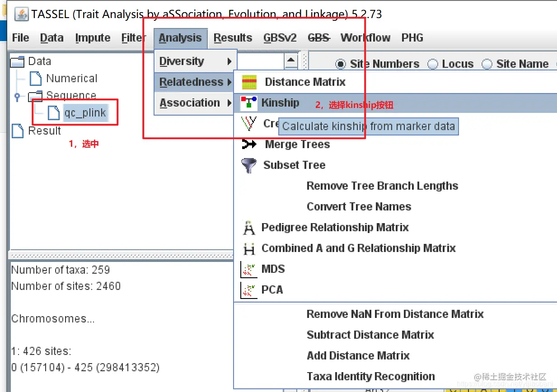Close the Analysis menu

point(180,38)
